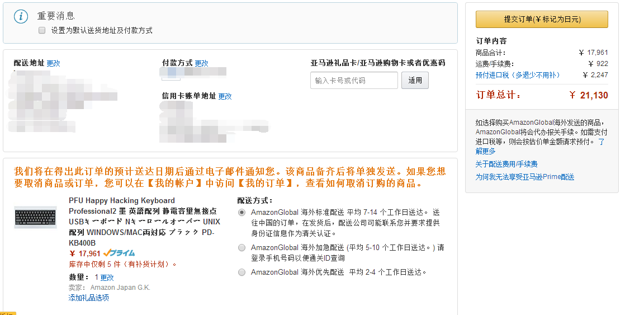This screenshot has height=315, width=644.
Task: Tick 设置为默认送货地址及付款方式 checkbox
Action: 42,30
